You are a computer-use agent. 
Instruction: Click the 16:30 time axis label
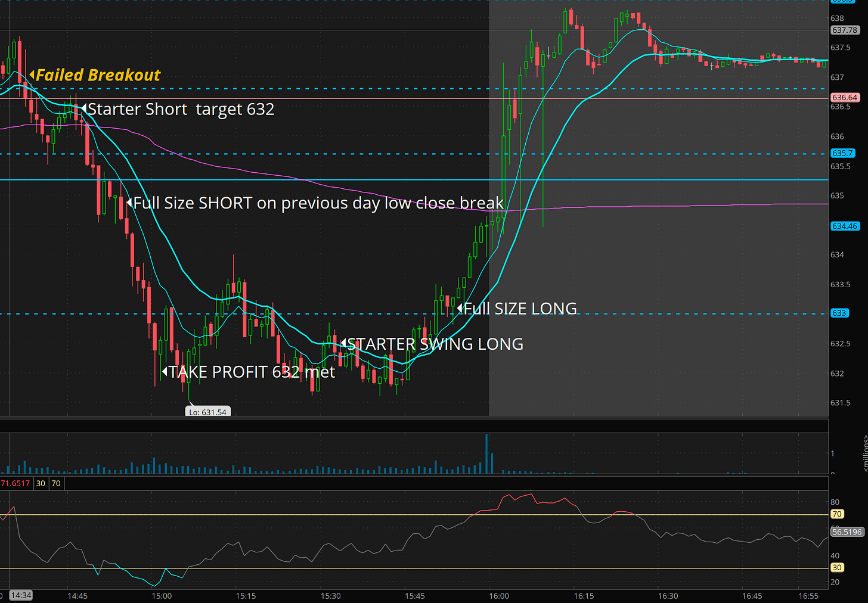pos(668,596)
